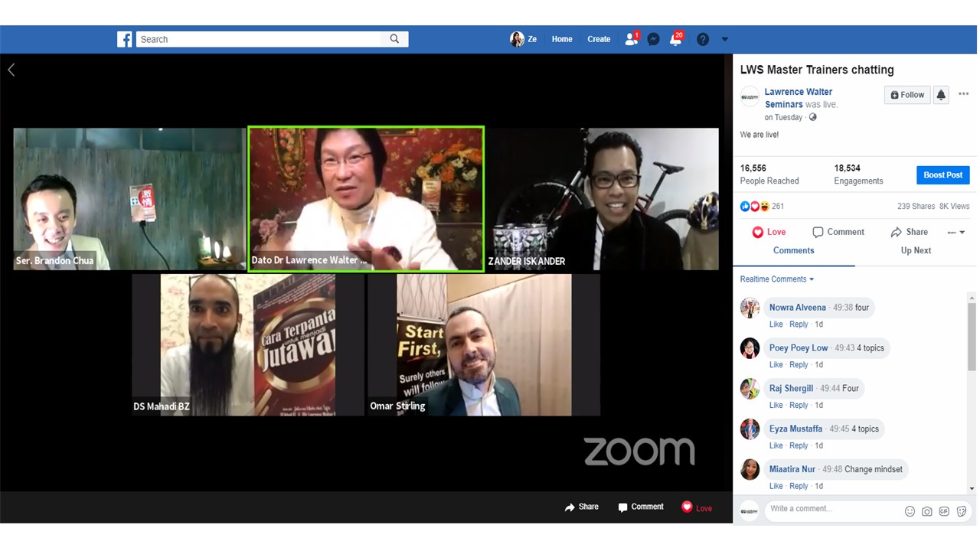
Task: Click Eyza Mustaffa's profile picture
Action: pos(750,429)
